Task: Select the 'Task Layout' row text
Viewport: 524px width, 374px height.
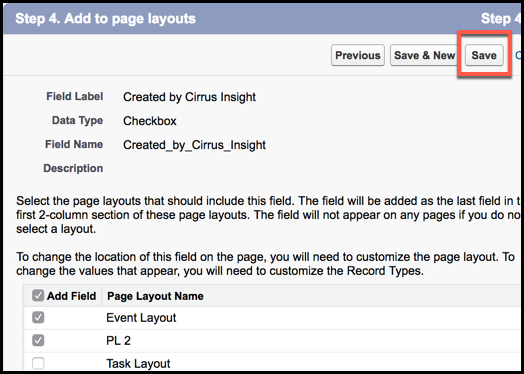Action: click(138, 363)
